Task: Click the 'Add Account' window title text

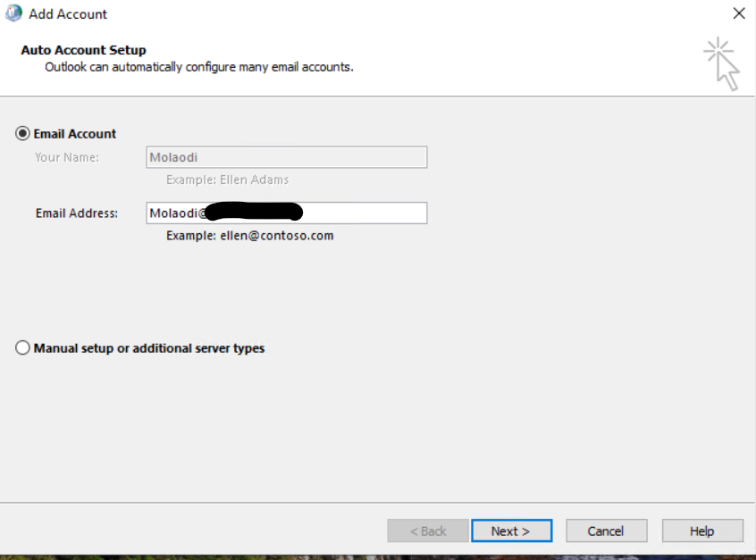Action: point(68,14)
